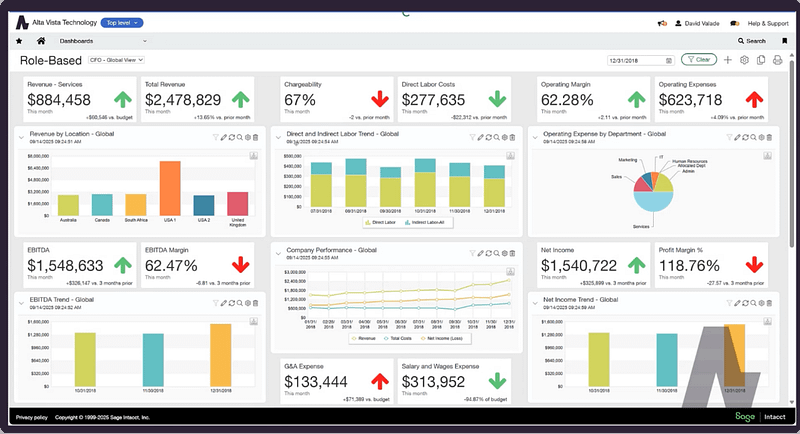
Task: Open the Dashboards navigation menu
Action: 100,41
